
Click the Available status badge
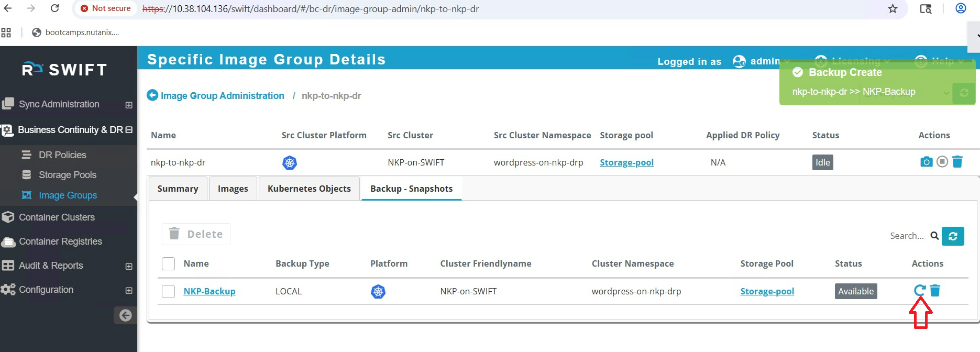pos(856,291)
